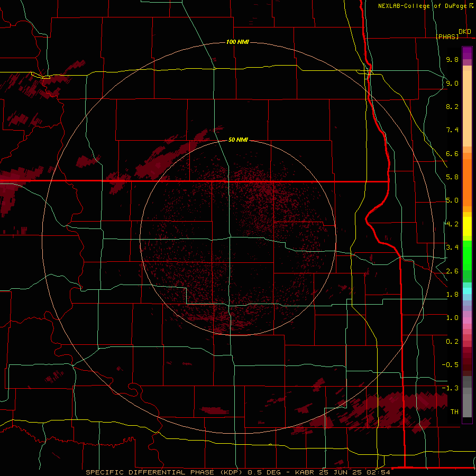Click the 50 NMI range ring label
The height and width of the screenshot is (476, 476).
[x=238, y=140]
